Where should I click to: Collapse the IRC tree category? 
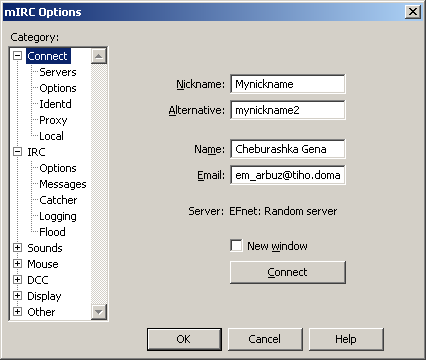17,152
